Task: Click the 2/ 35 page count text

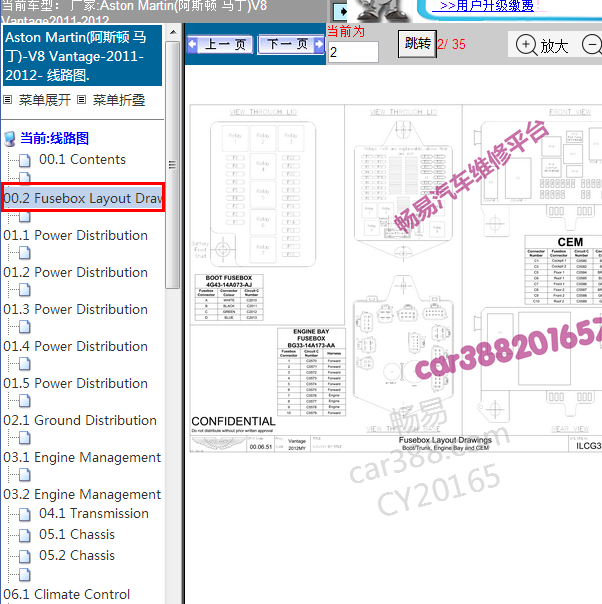Action: click(x=451, y=44)
